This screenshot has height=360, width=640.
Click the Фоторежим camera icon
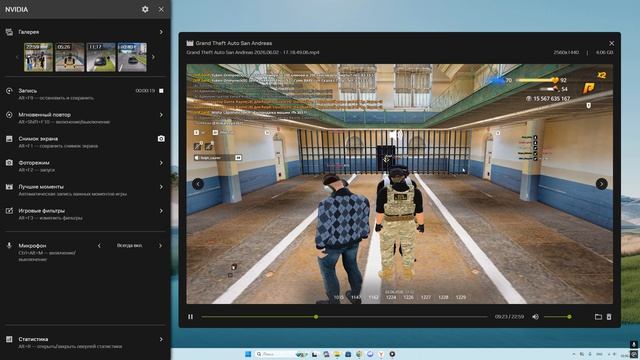(9, 163)
